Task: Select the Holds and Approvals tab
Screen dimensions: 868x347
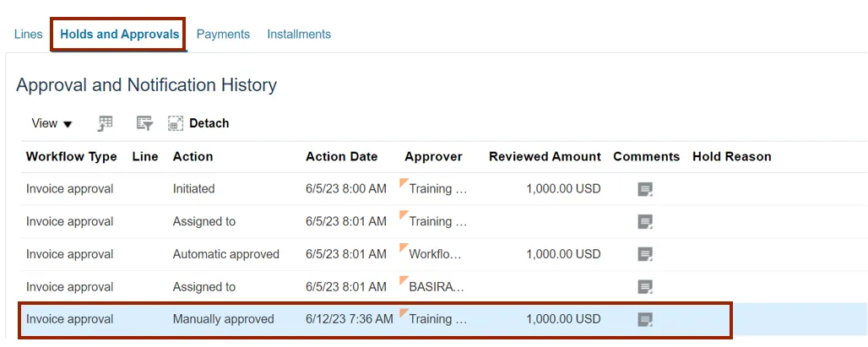Action: tap(119, 35)
